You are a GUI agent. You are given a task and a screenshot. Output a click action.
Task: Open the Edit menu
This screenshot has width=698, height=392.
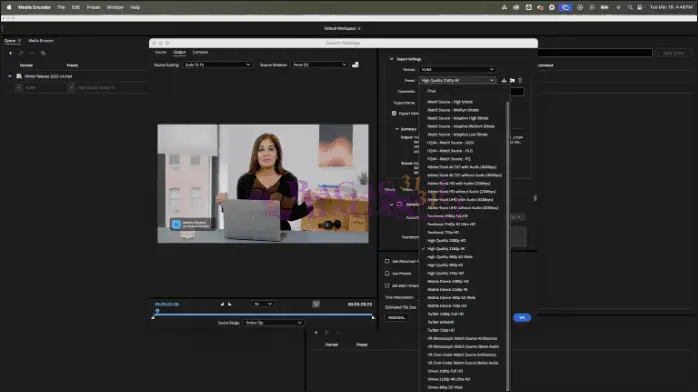(x=76, y=7)
